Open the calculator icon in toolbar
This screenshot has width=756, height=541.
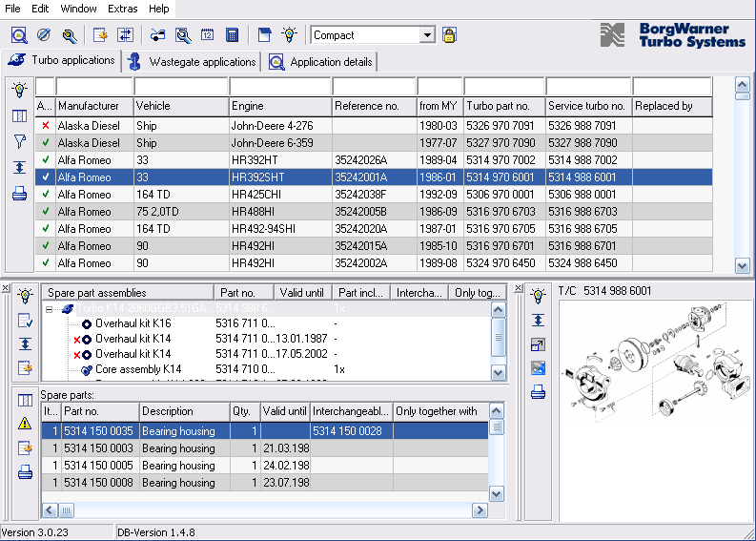233,35
